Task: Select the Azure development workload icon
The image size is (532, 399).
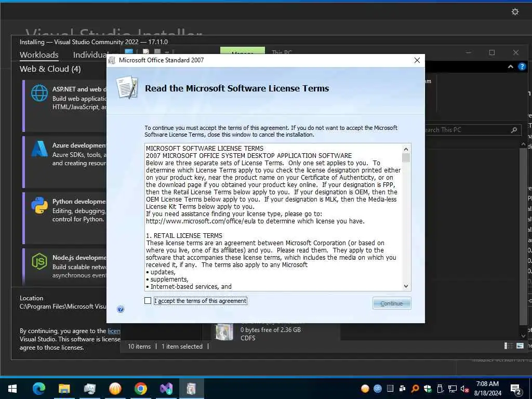Action: click(x=39, y=149)
